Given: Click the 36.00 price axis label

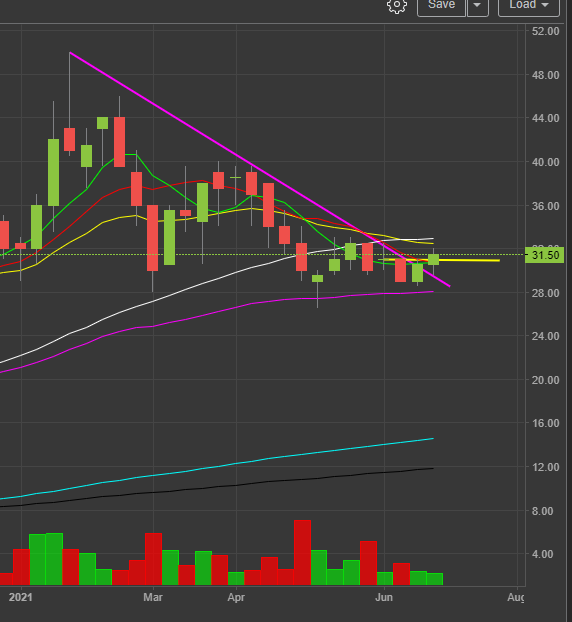Looking at the screenshot, I should click(x=545, y=206).
